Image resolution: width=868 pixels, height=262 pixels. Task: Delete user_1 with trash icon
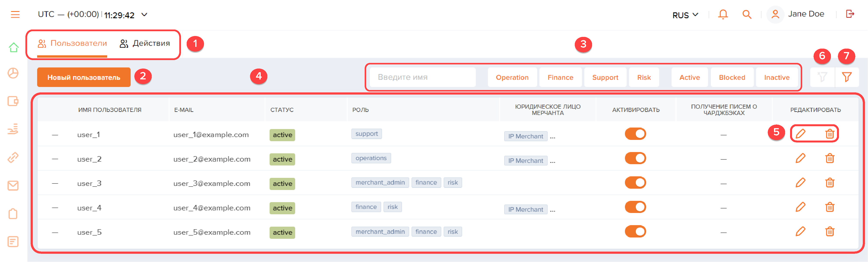[x=830, y=134]
